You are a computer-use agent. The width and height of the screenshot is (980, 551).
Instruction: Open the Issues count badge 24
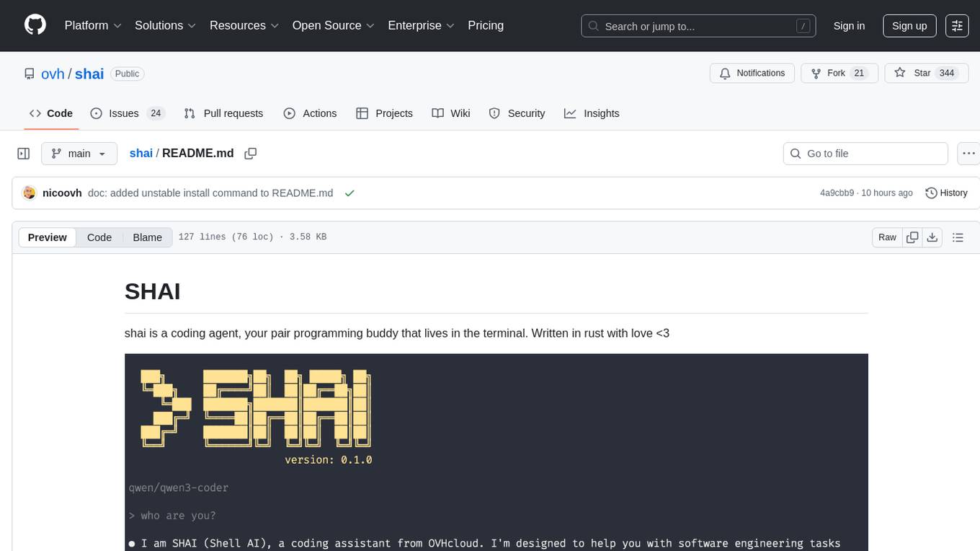tap(156, 113)
